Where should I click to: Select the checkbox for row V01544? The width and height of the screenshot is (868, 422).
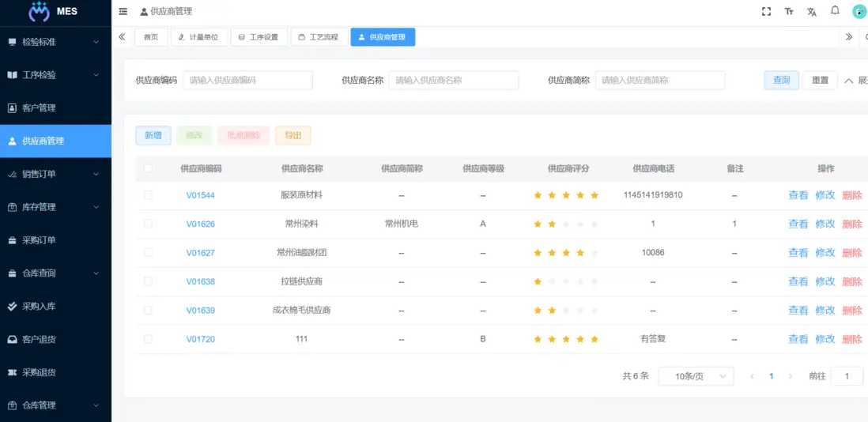tap(148, 195)
